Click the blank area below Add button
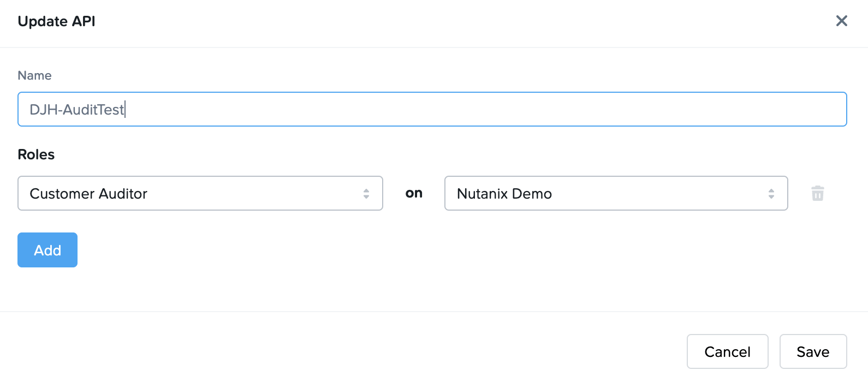Viewport: 868px width, 382px height. coord(47,289)
